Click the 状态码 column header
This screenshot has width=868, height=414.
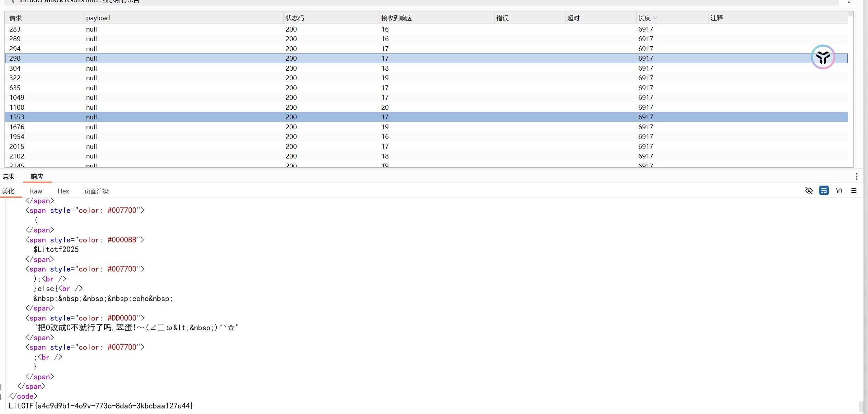click(294, 17)
